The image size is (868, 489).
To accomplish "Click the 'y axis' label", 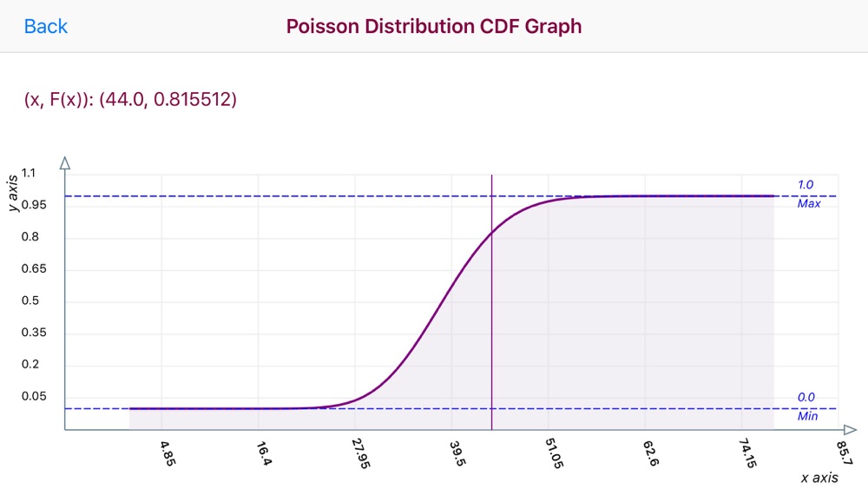I will (x=12, y=193).
